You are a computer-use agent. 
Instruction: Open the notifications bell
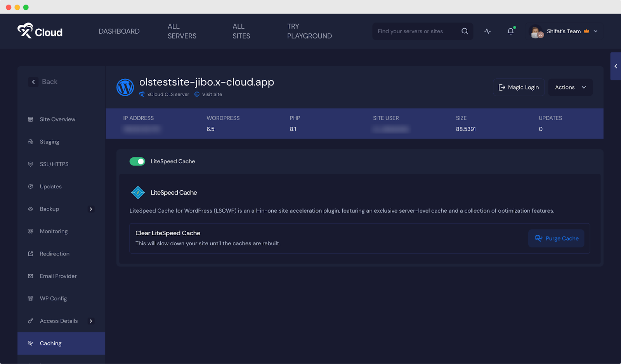pos(510,31)
